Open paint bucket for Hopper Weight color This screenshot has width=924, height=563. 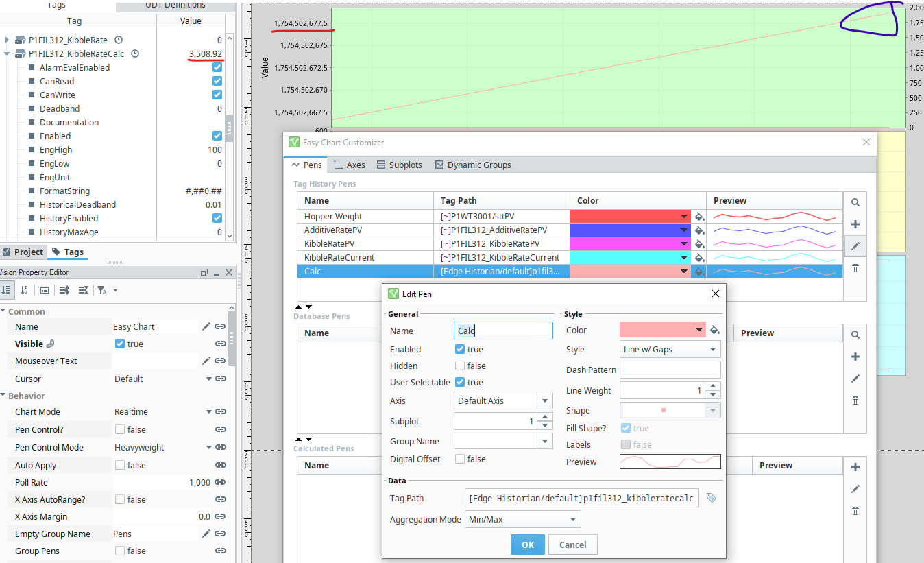point(699,216)
